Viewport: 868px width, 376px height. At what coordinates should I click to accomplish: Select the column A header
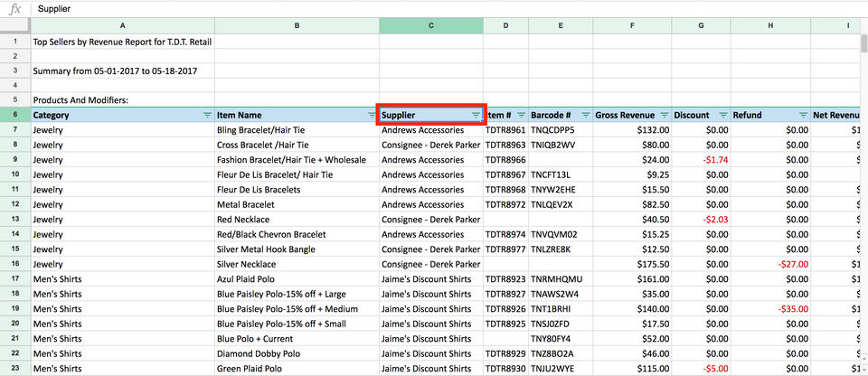121,25
